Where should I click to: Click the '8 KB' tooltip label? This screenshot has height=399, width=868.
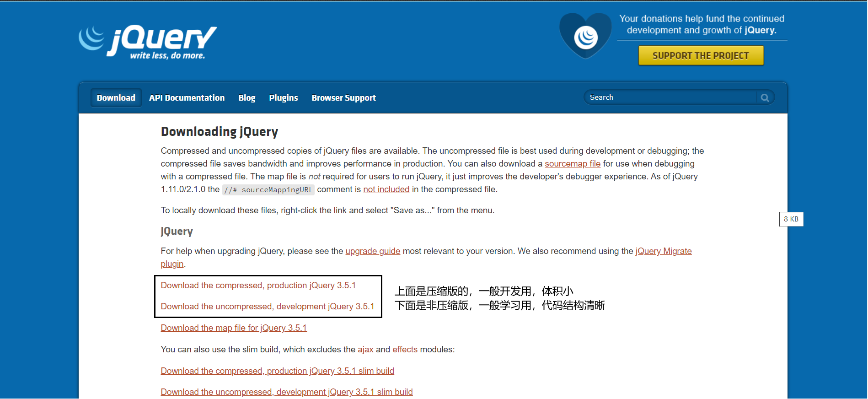791,219
